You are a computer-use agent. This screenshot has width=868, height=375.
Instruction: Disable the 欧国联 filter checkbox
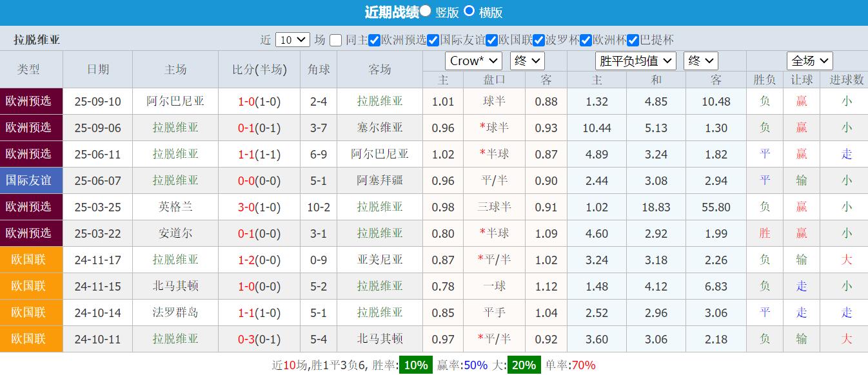[x=491, y=39]
